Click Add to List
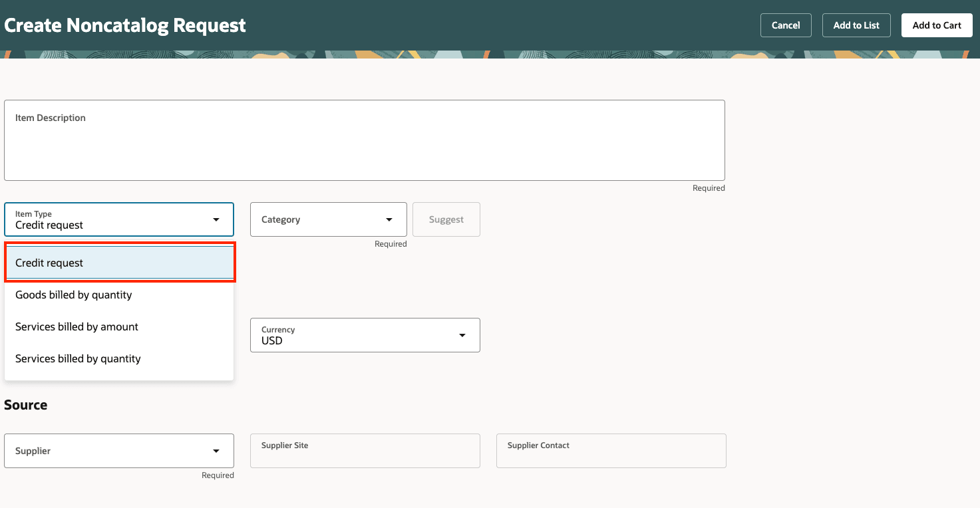The image size is (980, 508). (856, 25)
